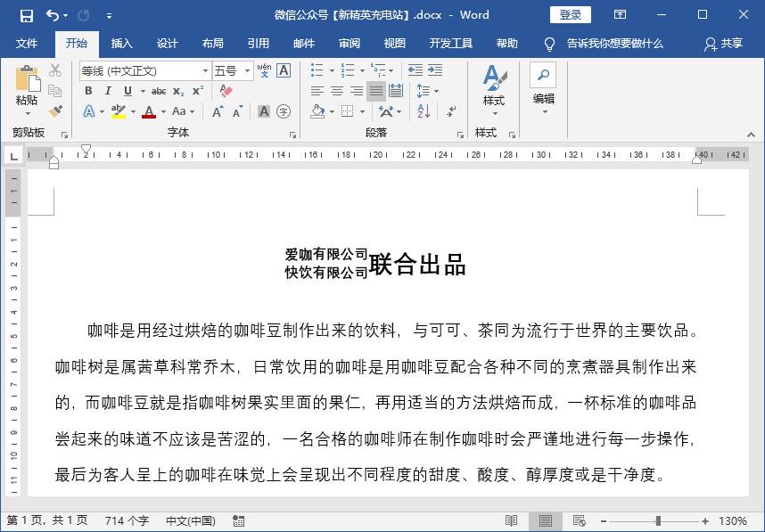Switch to the Layout (布局) tab

coord(213,44)
